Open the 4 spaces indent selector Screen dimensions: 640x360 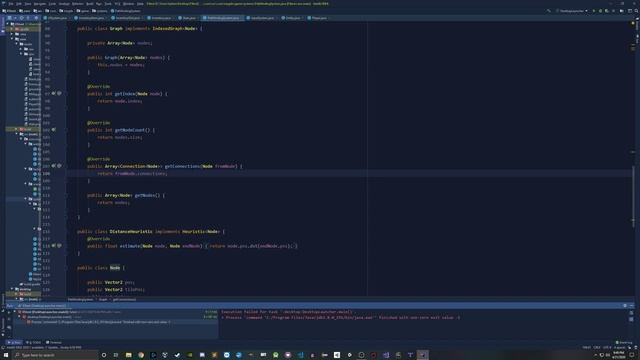coord(619,348)
